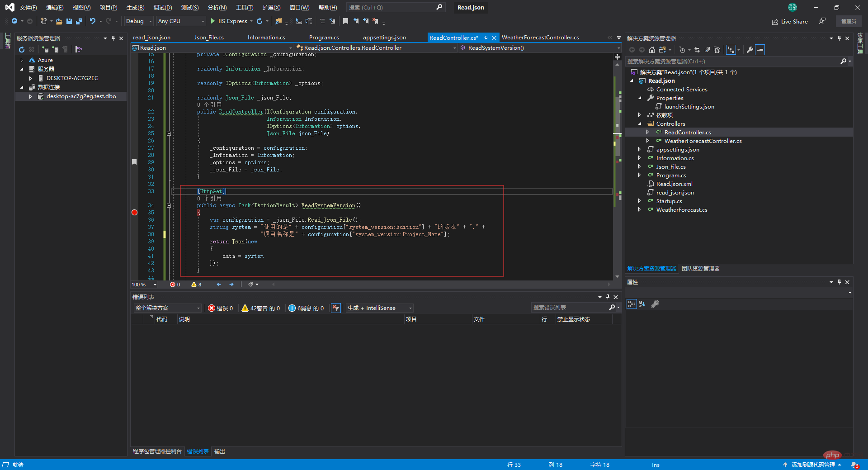Screen dimensions: 868x470
Task: Click the Undo arrow icon
Action: pos(93,21)
